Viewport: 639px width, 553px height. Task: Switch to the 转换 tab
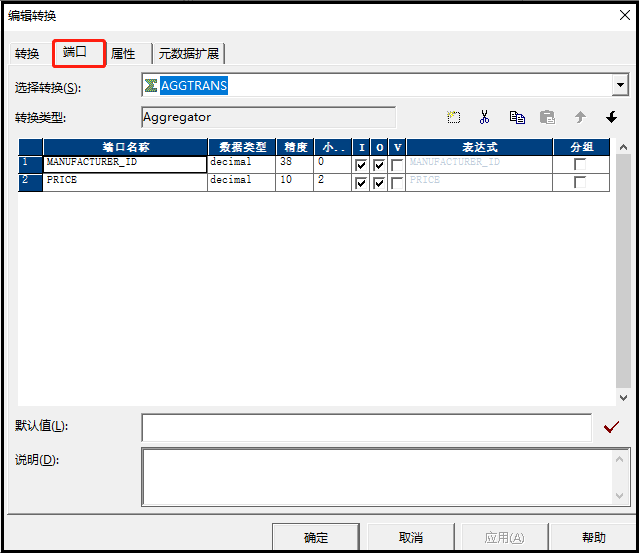pyautogui.click(x=27, y=53)
